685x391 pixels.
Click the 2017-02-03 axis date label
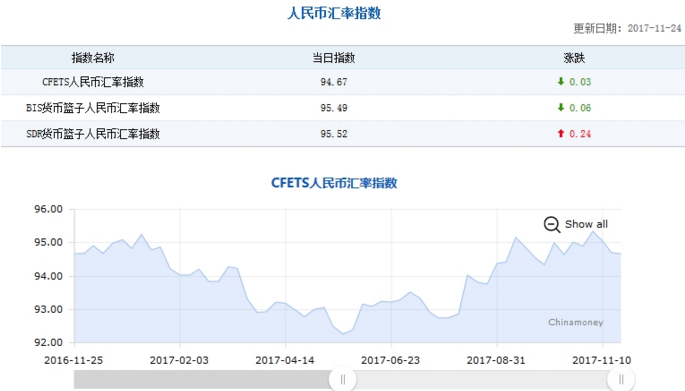click(179, 360)
